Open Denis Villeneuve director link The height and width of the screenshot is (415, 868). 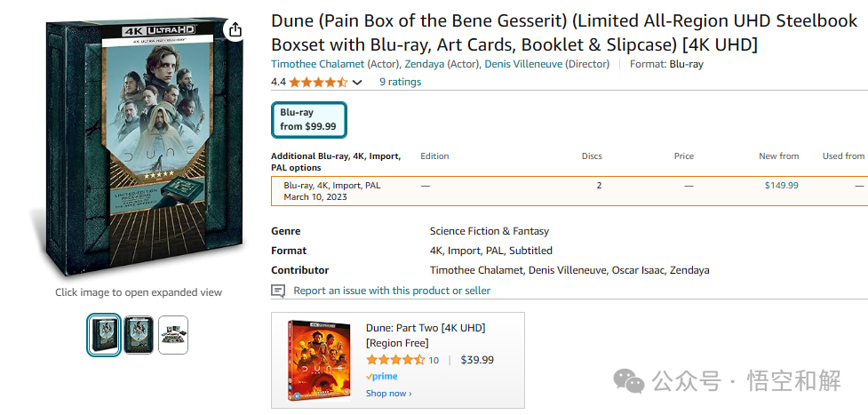pyautogui.click(x=547, y=64)
